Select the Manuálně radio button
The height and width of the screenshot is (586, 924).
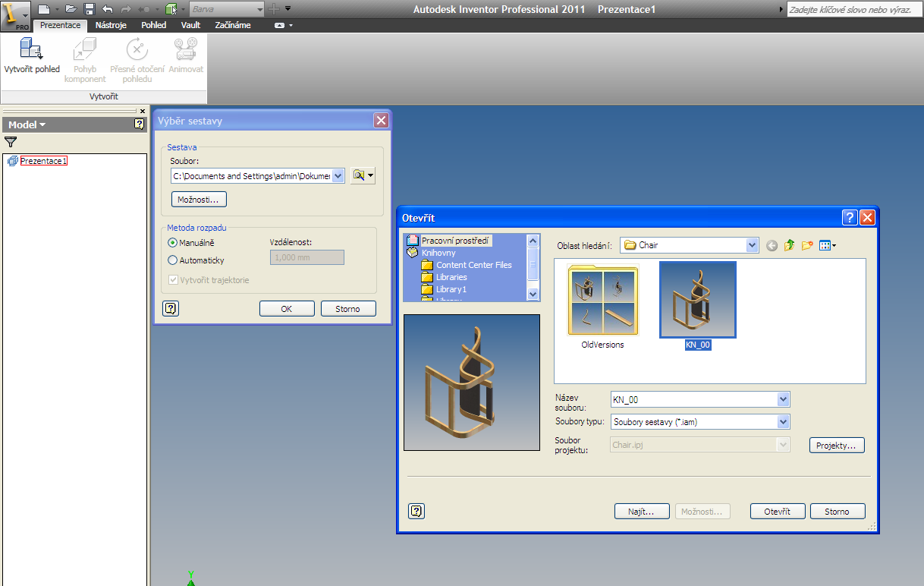(x=172, y=243)
